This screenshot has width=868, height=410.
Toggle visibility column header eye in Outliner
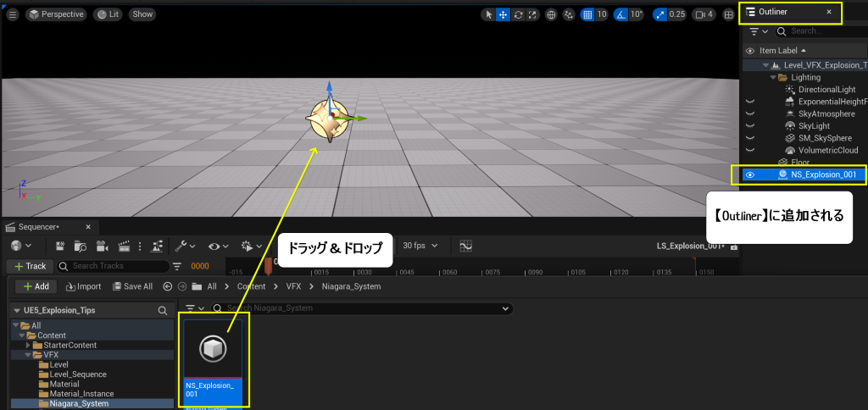[750, 50]
